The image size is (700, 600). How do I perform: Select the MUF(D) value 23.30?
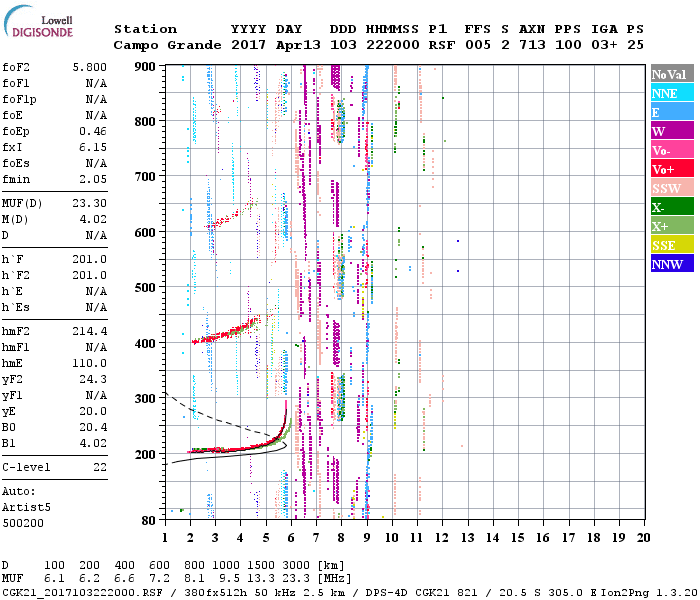(91, 202)
